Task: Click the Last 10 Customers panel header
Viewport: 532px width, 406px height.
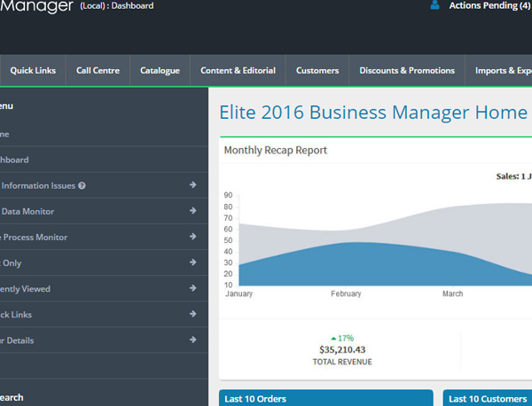Action: 487,399
